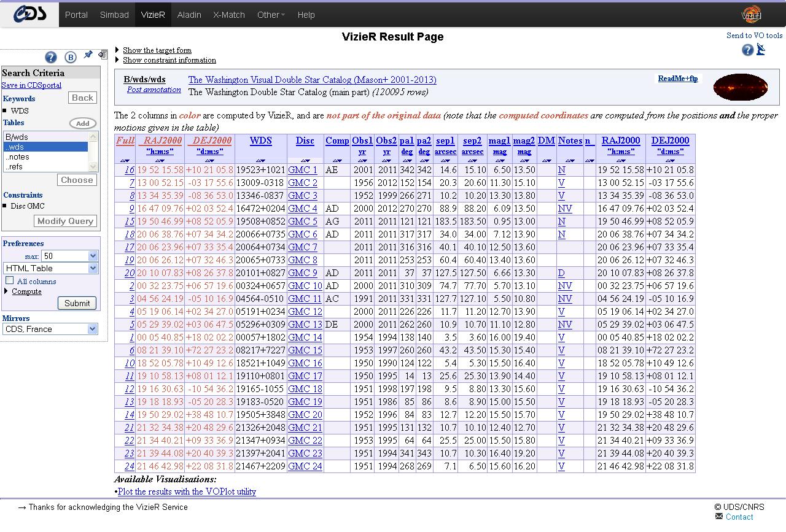Click the Add tables button
786x532 pixels.
tap(83, 123)
